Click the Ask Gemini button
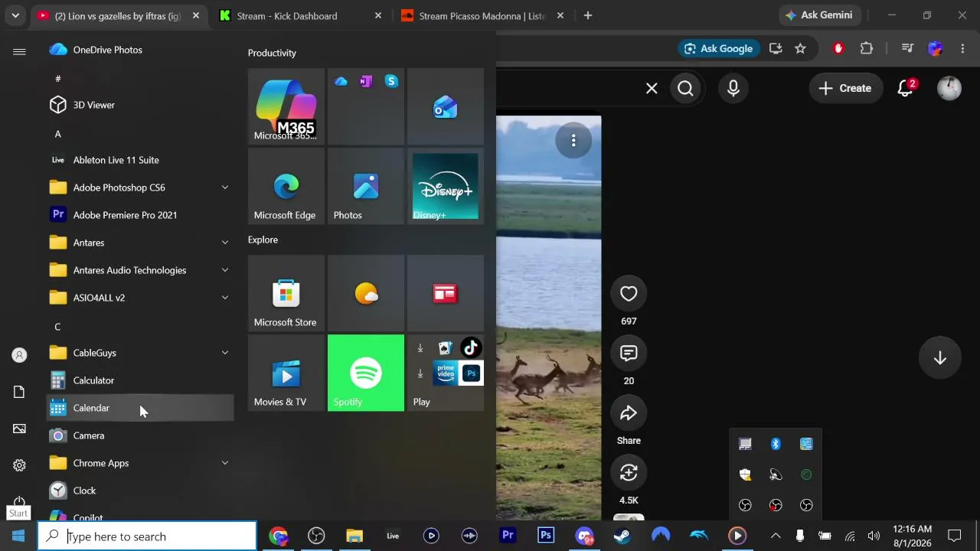The width and height of the screenshot is (980, 551). point(821,15)
